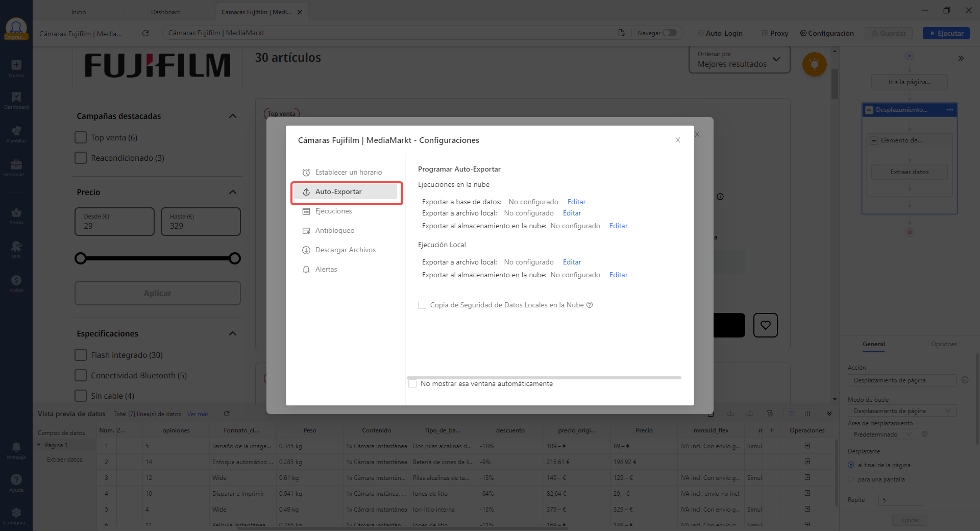This screenshot has width=980, height=531.
Task: Select 'para una pantalla' radio option
Action: pos(851,479)
